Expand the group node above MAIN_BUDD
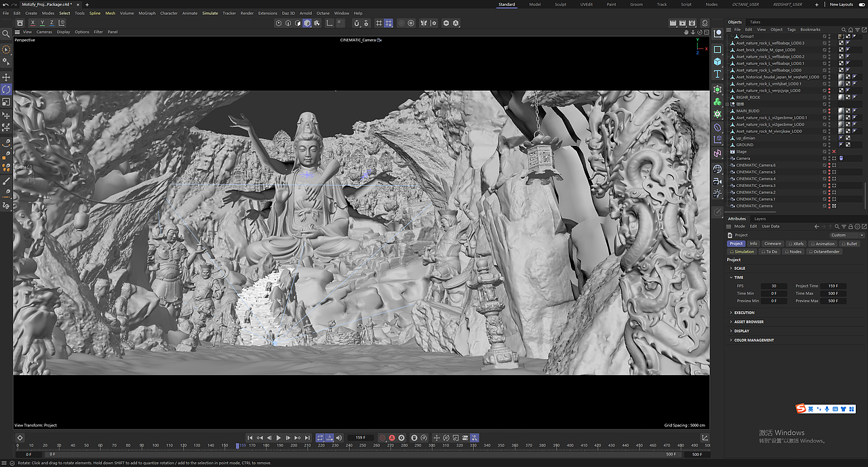 click(x=728, y=104)
